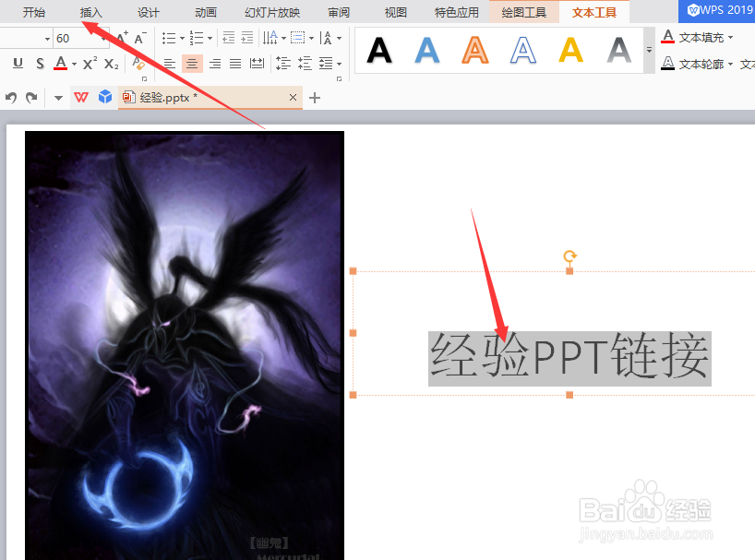Expand text box alignment dropdown arrow
755x560 pixels.
coord(312,38)
